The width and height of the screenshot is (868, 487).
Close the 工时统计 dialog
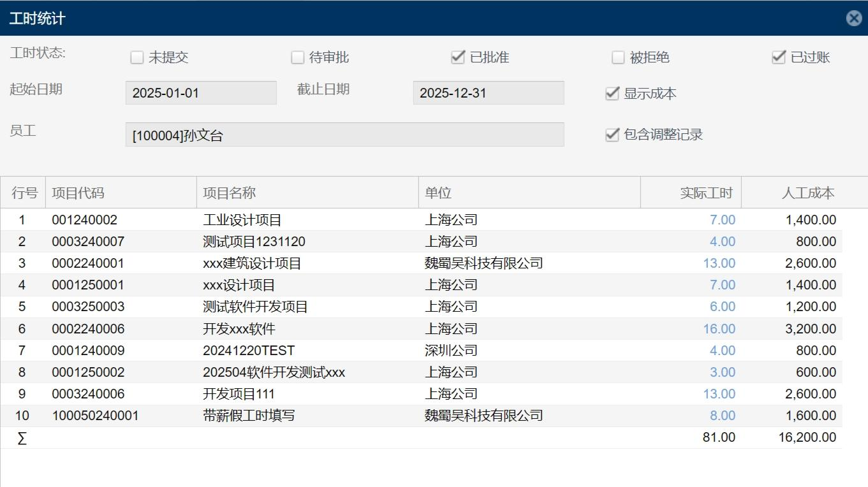853,18
